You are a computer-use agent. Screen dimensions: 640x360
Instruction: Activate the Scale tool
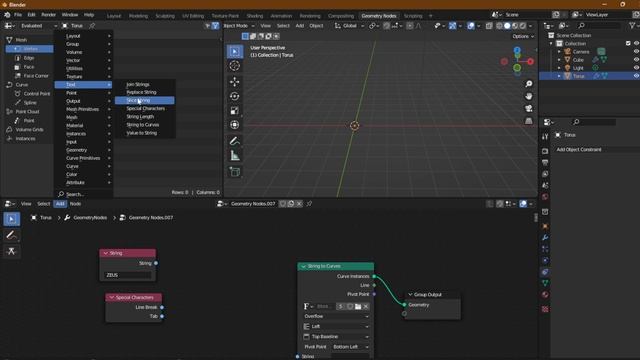click(235, 111)
